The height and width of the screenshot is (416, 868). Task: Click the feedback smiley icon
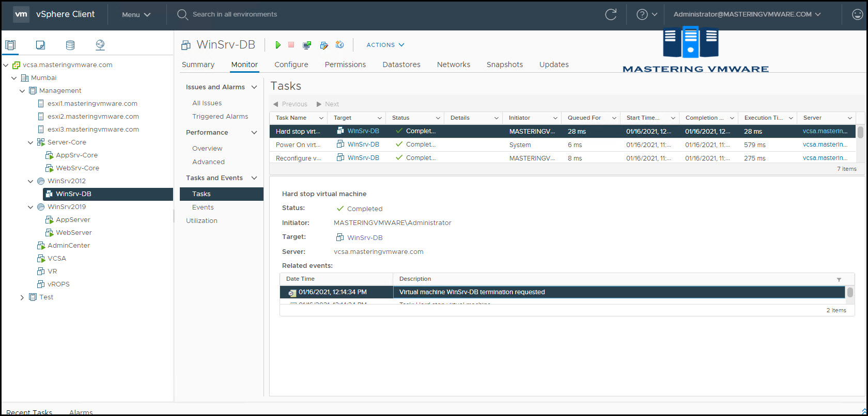(857, 14)
